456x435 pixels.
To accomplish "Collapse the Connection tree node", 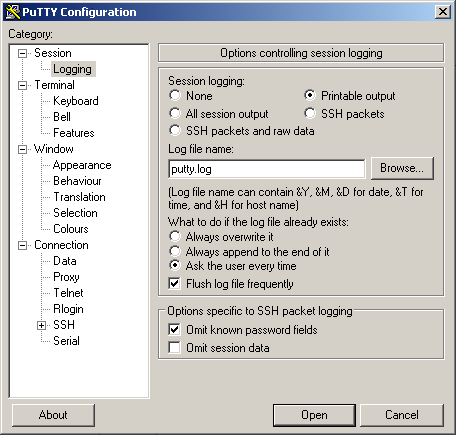I will 22,245.
